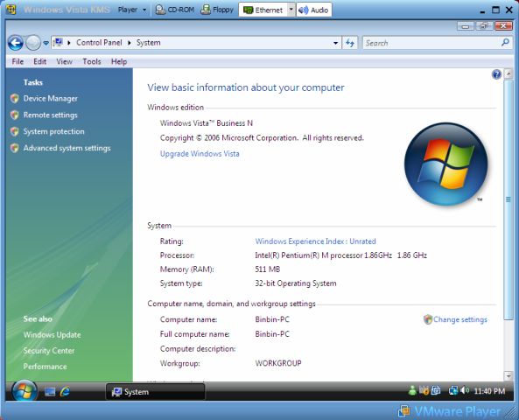Toggle the Floppy device
The height and width of the screenshot is (420, 519).
click(x=217, y=10)
